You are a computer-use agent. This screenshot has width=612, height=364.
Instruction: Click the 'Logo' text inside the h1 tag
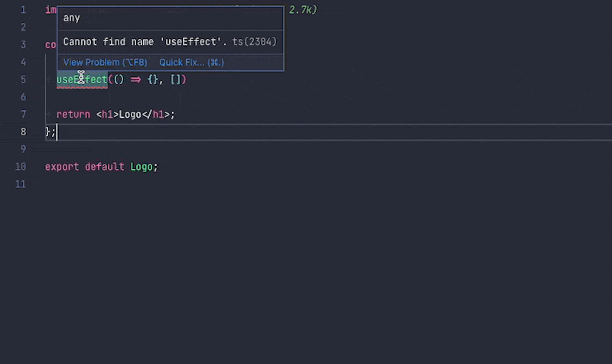point(130,114)
